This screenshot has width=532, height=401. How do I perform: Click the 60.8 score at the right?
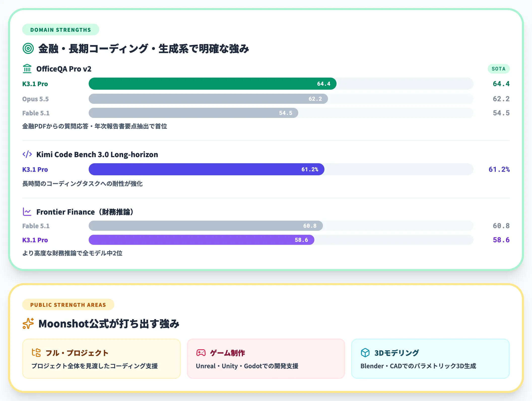[x=501, y=226]
